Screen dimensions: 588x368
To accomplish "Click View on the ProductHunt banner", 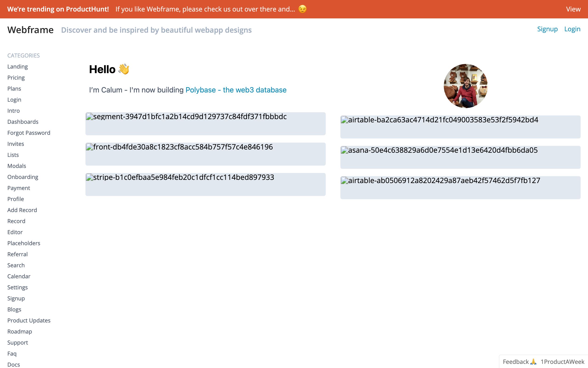I will [x=573, y=9].
